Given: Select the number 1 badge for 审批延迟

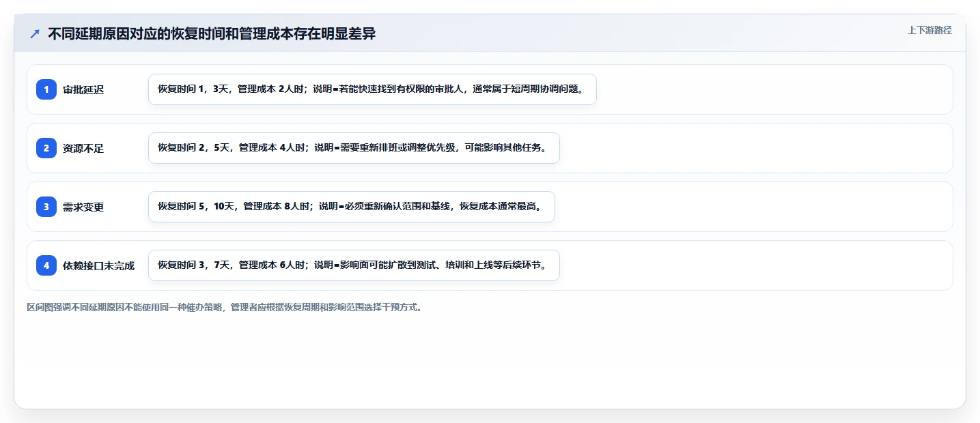Looking at the screenshot, I should tap(46, 89).
